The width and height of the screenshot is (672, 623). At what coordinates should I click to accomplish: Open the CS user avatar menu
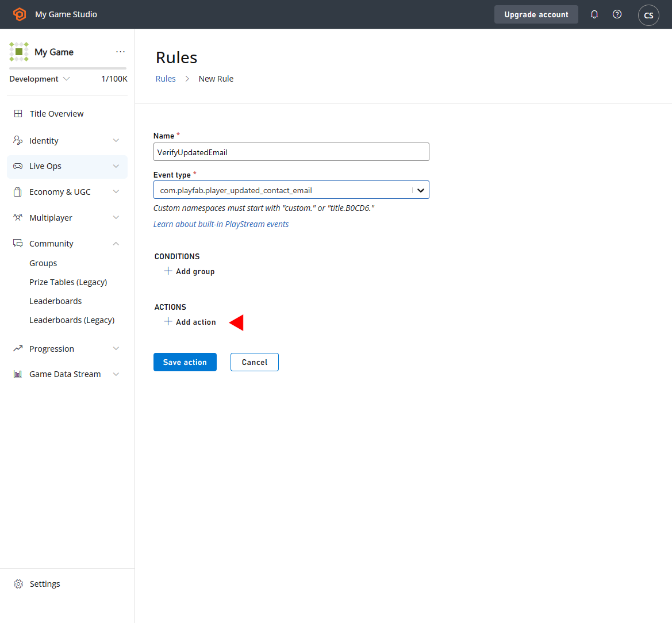pyautogui.click(x=648, y=15)
